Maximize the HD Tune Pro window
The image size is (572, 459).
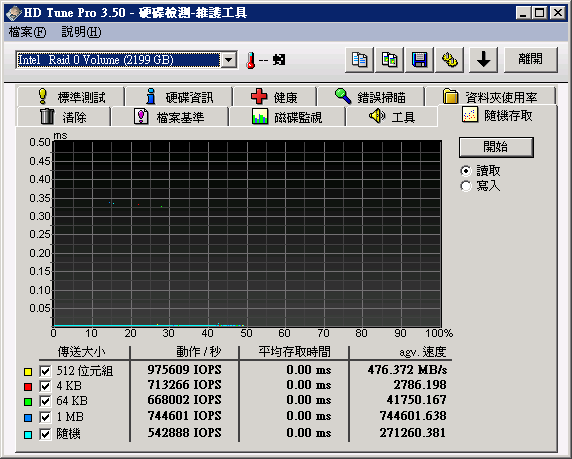point(540,13)
